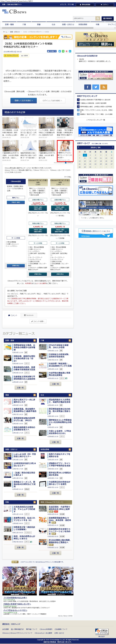Open the Facebook icon in the sidebar
This screenshot has width=116, height=644.
(x=87, y=87)
